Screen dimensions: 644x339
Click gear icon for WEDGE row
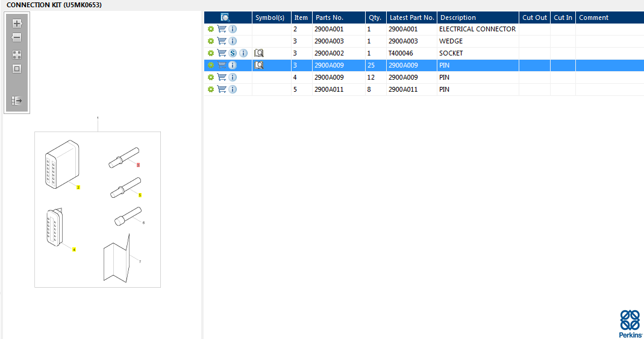tap(211, 41)
